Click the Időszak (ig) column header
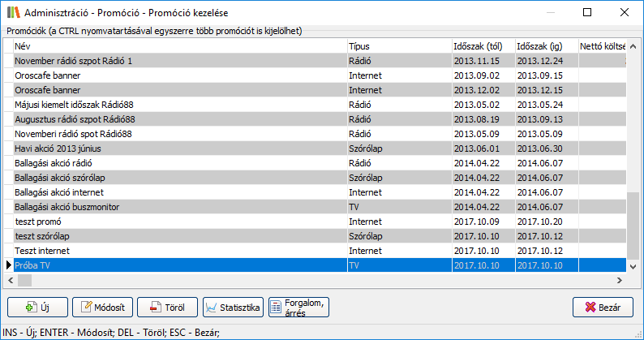 [x=544, y=45]
